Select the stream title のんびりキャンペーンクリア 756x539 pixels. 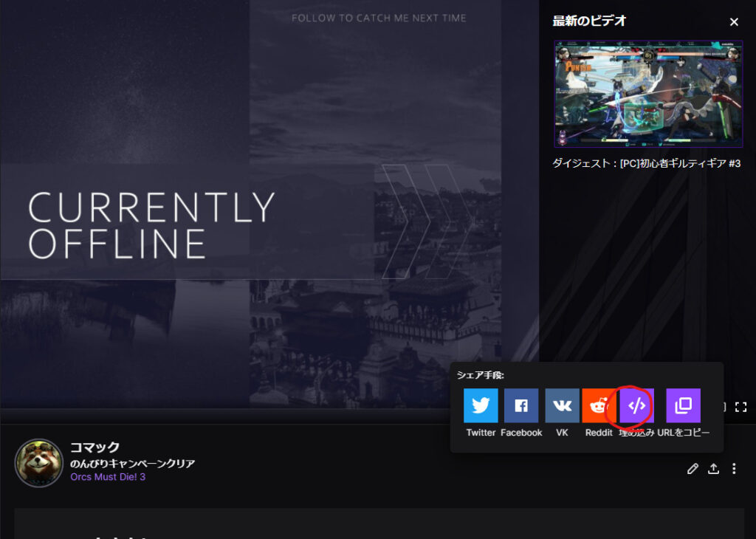pos(133,463)
